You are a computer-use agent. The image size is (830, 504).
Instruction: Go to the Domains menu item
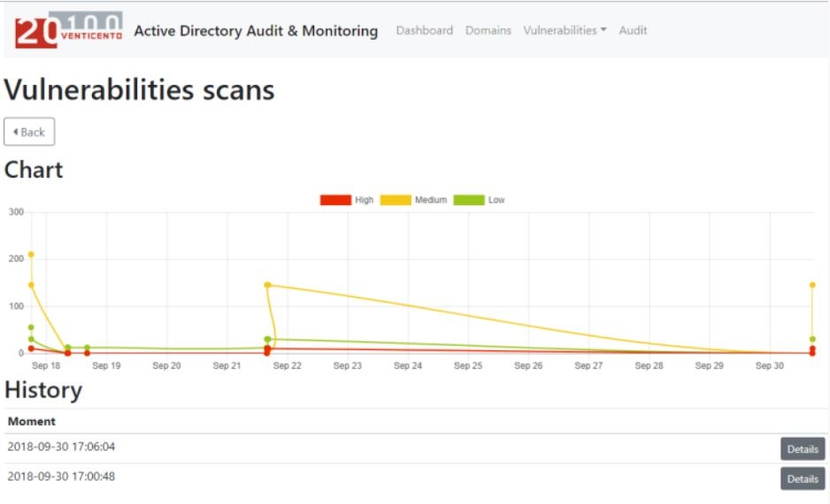488,31
